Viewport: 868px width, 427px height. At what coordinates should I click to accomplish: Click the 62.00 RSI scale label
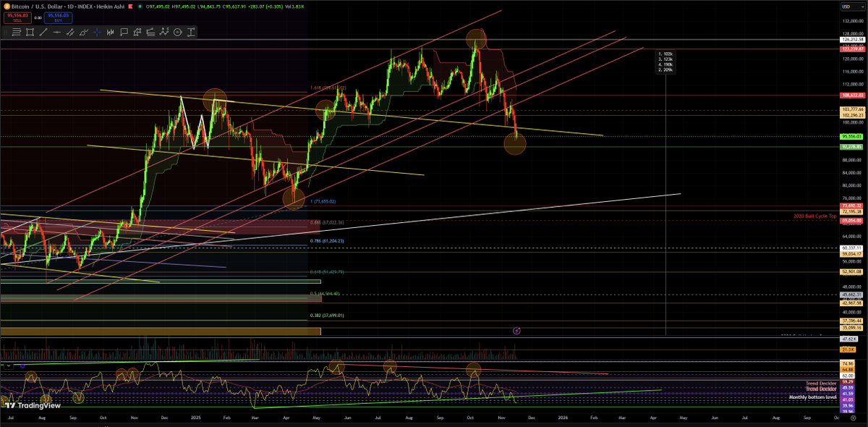[x=847, y=376]
